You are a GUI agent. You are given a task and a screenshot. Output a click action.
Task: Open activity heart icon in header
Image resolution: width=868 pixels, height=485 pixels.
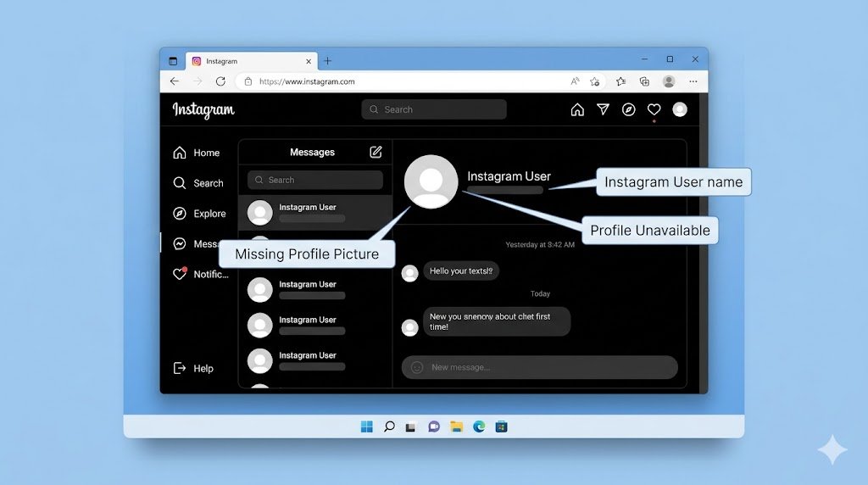click(654, 109)
